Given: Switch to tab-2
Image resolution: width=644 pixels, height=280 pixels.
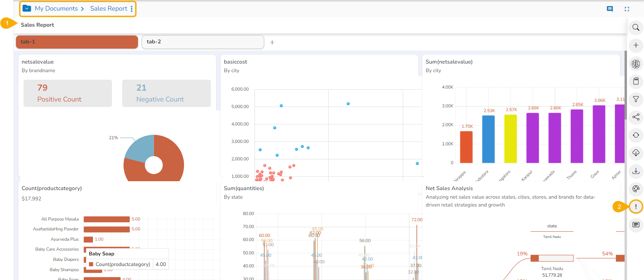Looking at the screenshot, I should click(x=203, y=42).
